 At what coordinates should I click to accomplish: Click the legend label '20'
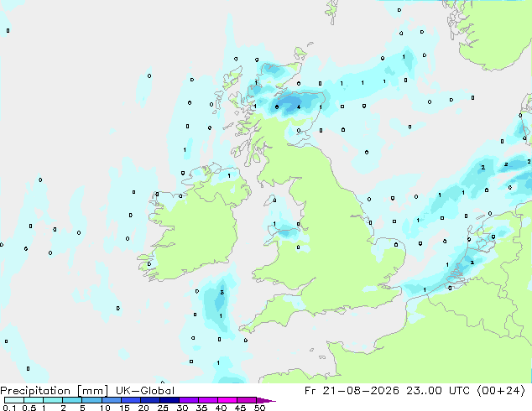tap(143, 408)
